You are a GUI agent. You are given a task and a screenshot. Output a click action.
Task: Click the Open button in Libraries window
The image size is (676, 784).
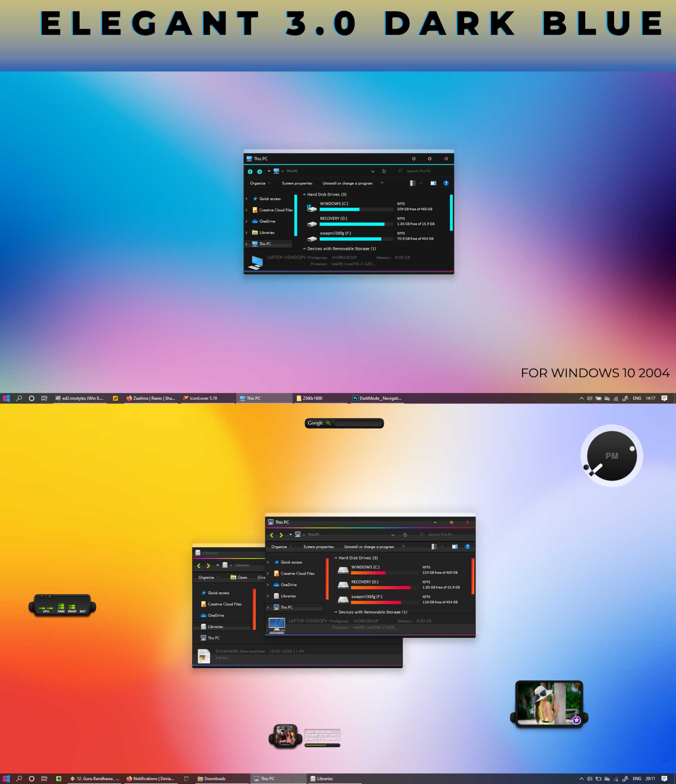click(239, 577)
